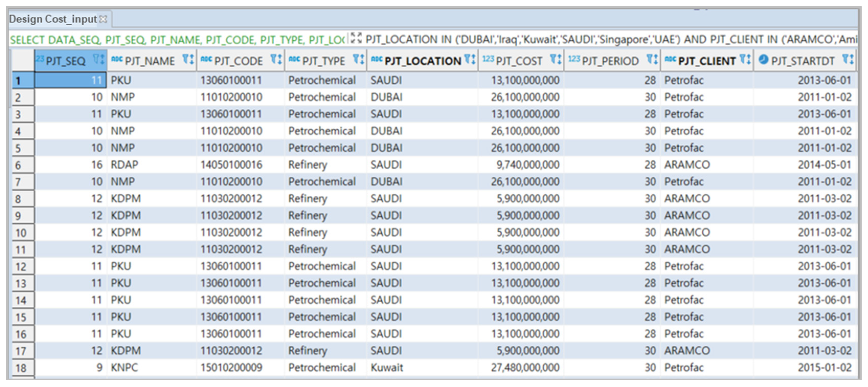Click the RDAP project name cell

click(125, 165)
